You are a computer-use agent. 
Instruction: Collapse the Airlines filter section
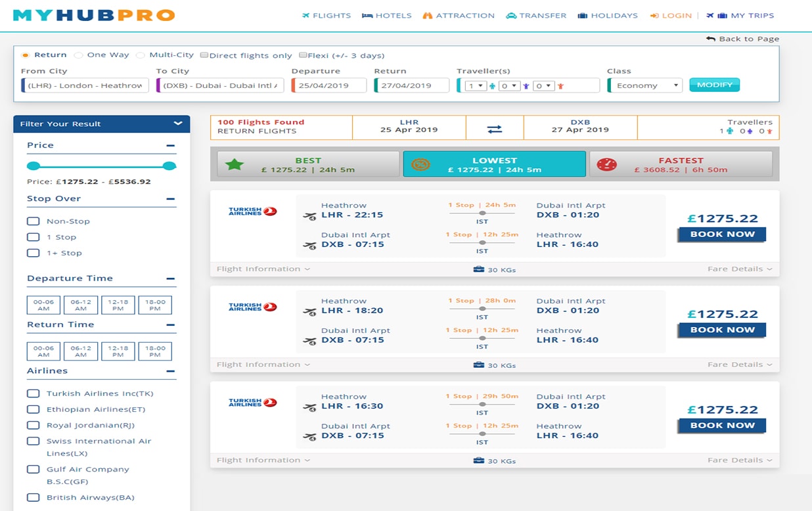click(x=171, y=371)
